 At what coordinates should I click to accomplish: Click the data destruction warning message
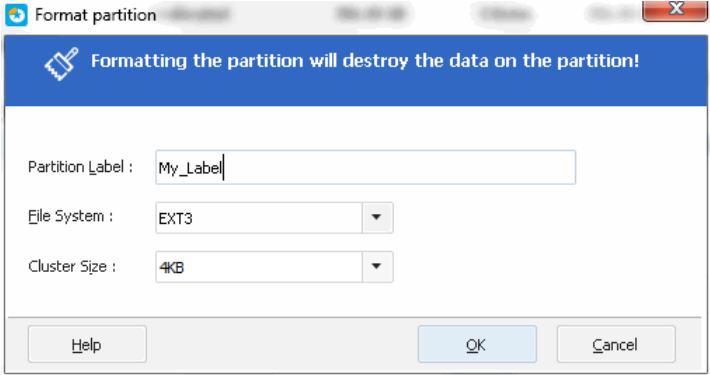coord(365,61)
